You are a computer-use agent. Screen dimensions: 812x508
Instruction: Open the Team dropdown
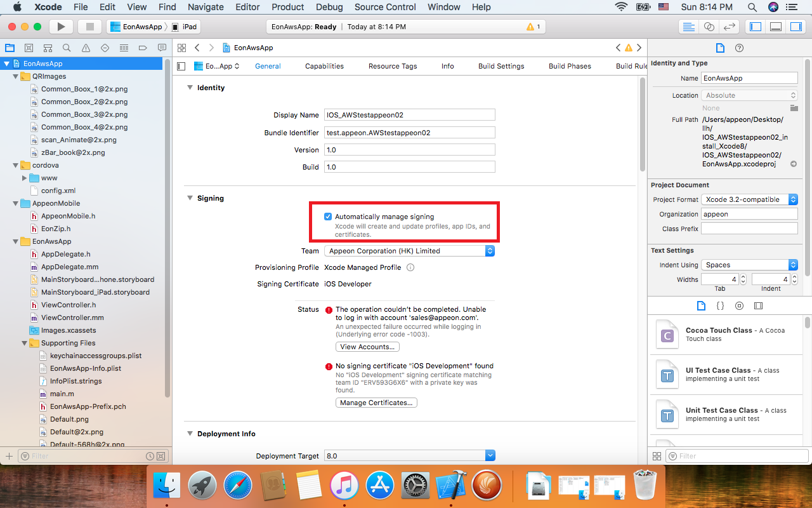click(409, 251)
